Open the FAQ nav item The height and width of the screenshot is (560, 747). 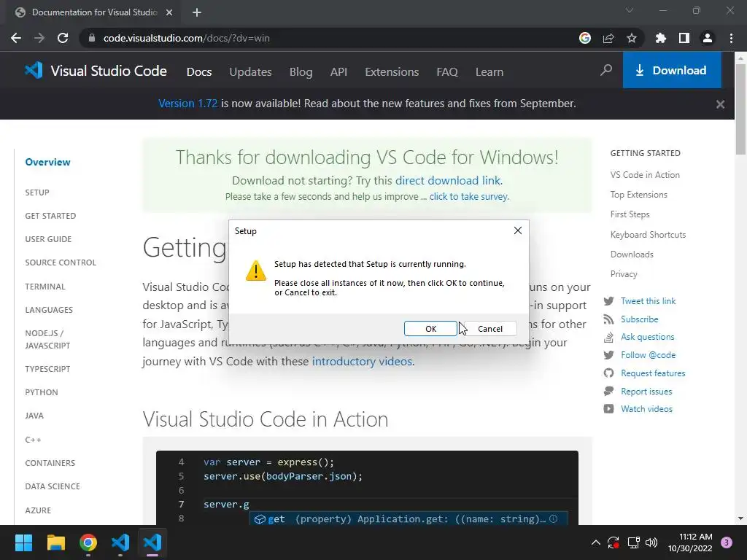pyautogui.click(x=447, y=72)
